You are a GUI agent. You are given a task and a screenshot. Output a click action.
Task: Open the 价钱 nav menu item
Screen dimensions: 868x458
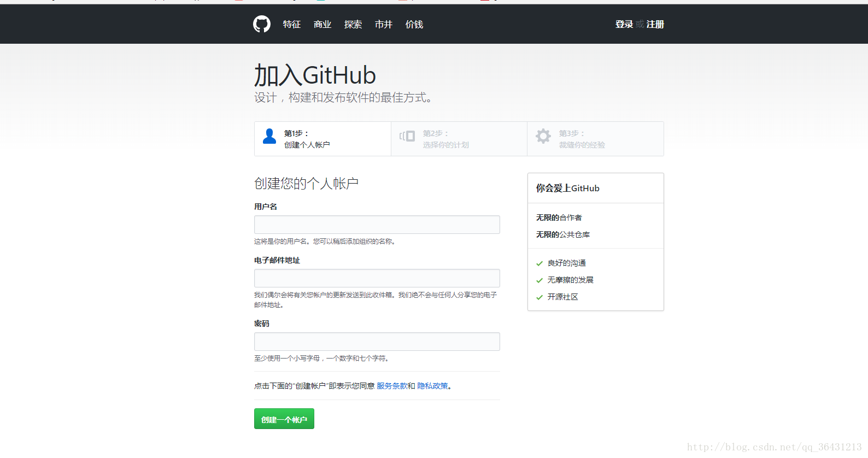[414, 25]
